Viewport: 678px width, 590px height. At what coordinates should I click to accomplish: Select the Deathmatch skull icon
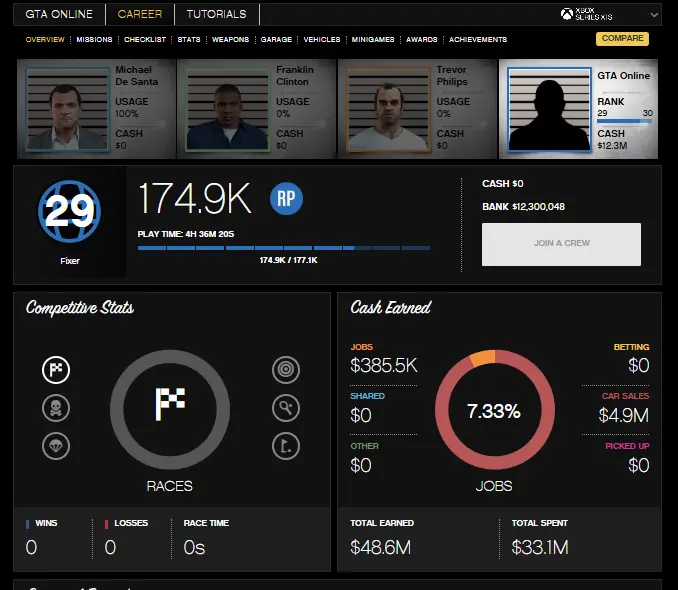click(56, 408)
